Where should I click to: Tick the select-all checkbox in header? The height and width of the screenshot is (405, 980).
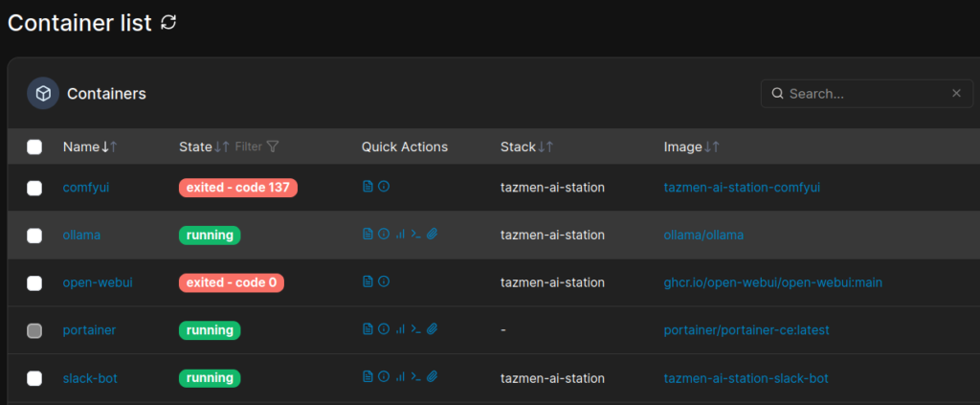pos(34,146)
